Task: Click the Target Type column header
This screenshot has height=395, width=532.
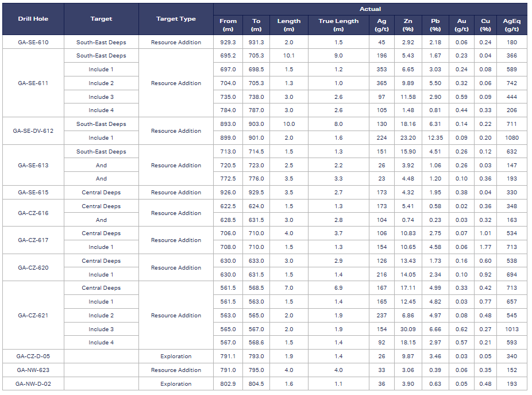Action: (x=176, y=19)
